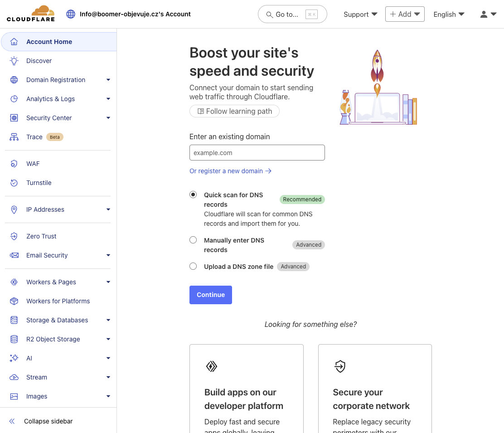Click the Discover lightbulb icon

point(14,61)
